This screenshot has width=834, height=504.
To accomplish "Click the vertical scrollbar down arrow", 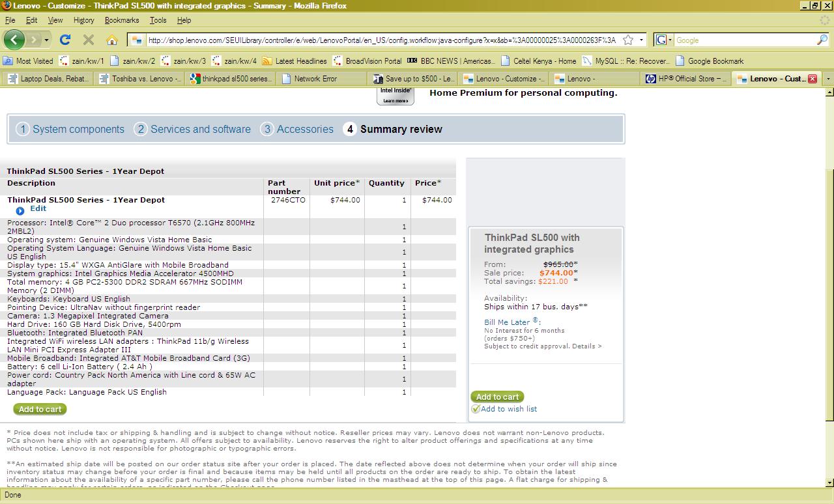I will click(829, 483).
